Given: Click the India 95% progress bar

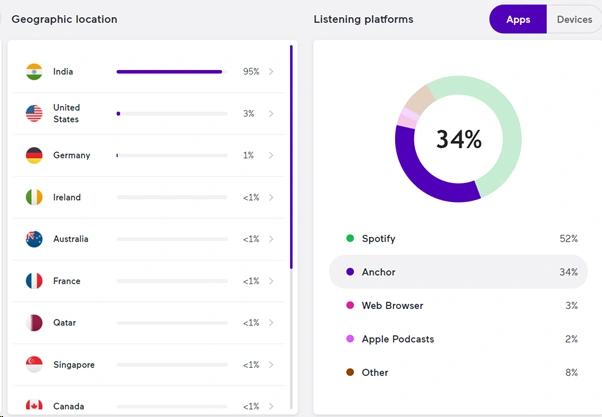Looking at the screenshot, I should (x=169, y=72).
